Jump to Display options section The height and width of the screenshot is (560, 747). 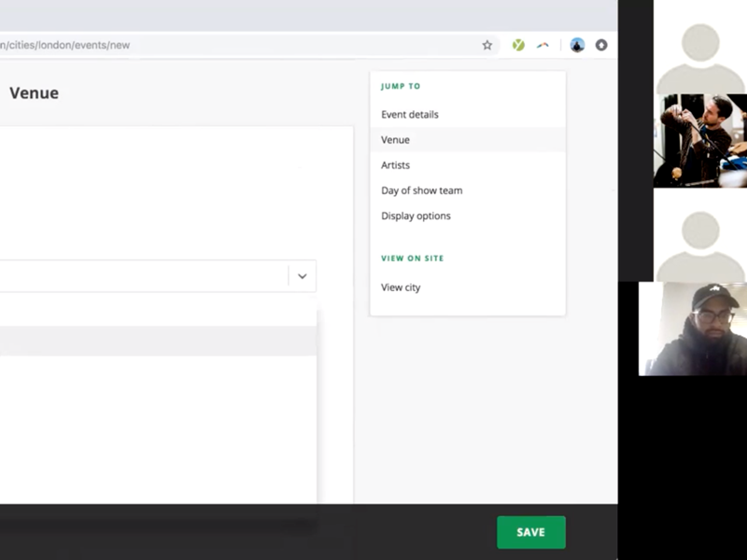(x=416, y=216)
